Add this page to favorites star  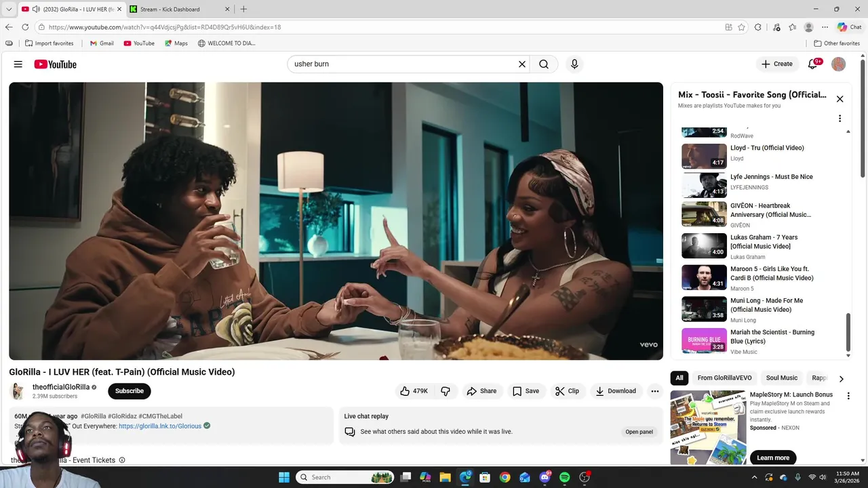coord(742,27)
